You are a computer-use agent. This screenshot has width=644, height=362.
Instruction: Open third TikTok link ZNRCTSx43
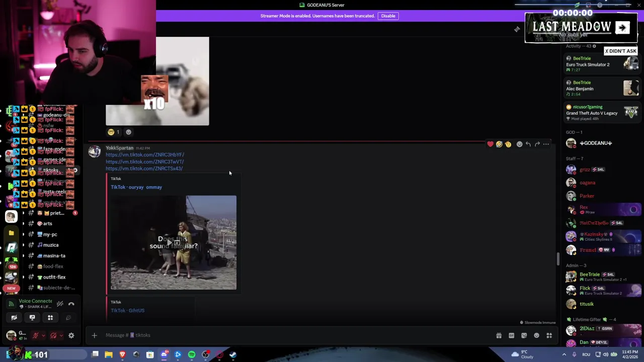click(144, 168)
